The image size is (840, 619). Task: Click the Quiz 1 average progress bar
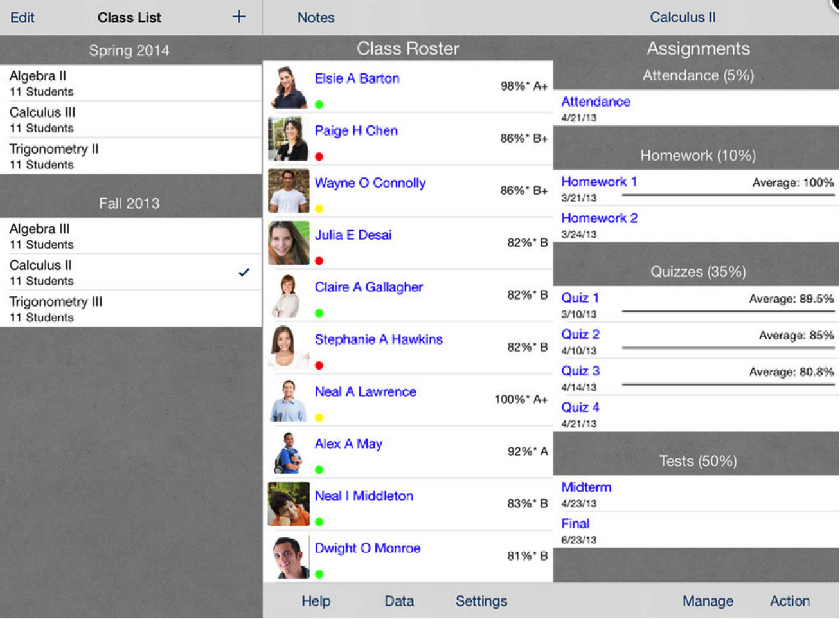click(728, 312)
